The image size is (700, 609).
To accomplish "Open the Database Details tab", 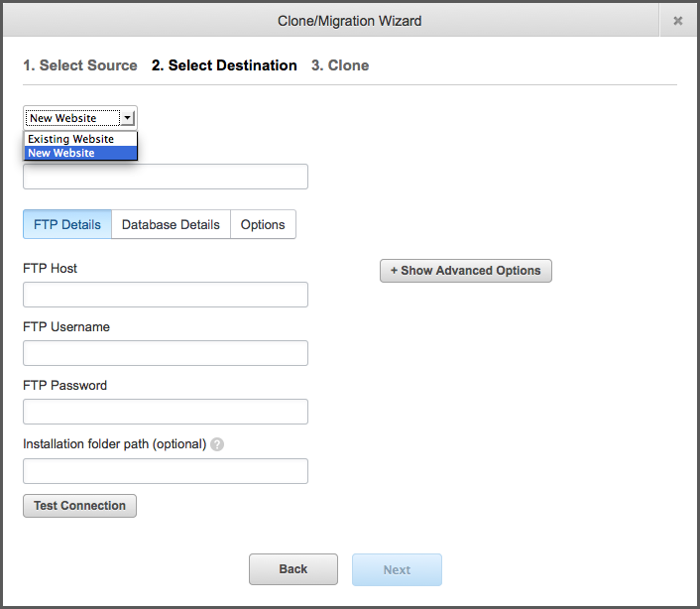I will [x=171, y=224].
